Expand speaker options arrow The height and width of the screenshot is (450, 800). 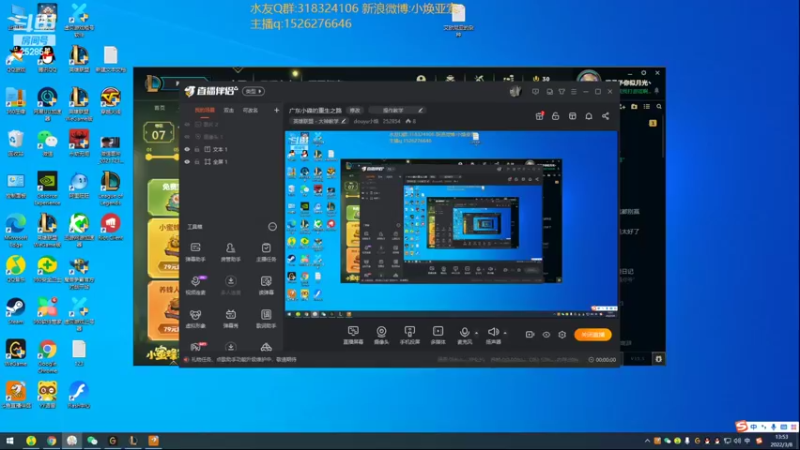coord(505,333)
